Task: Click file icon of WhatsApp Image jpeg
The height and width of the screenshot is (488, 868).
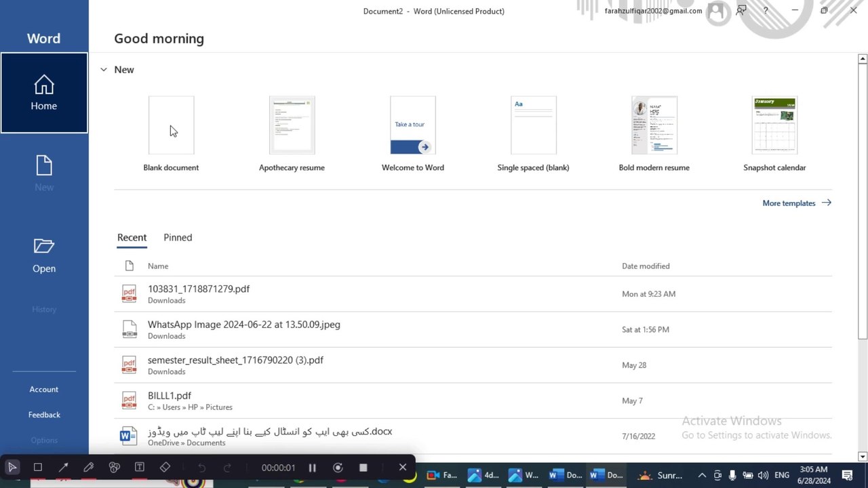Action: tap(129, 329)
